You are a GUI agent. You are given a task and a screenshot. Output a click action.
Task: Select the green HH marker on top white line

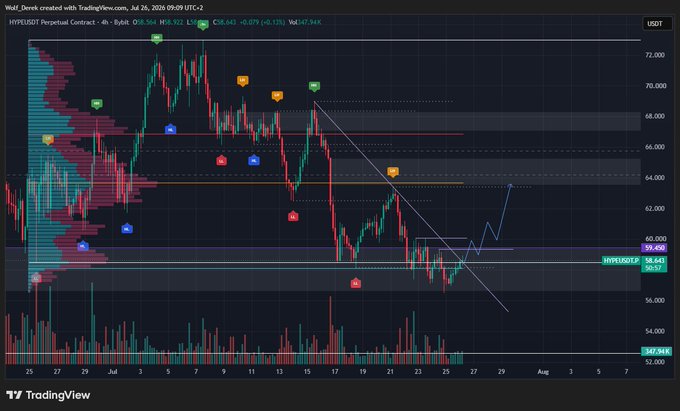[x=157, y=39]
